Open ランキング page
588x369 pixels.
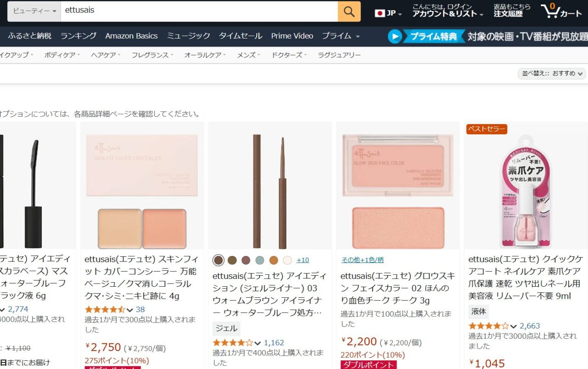pos(79,36)
